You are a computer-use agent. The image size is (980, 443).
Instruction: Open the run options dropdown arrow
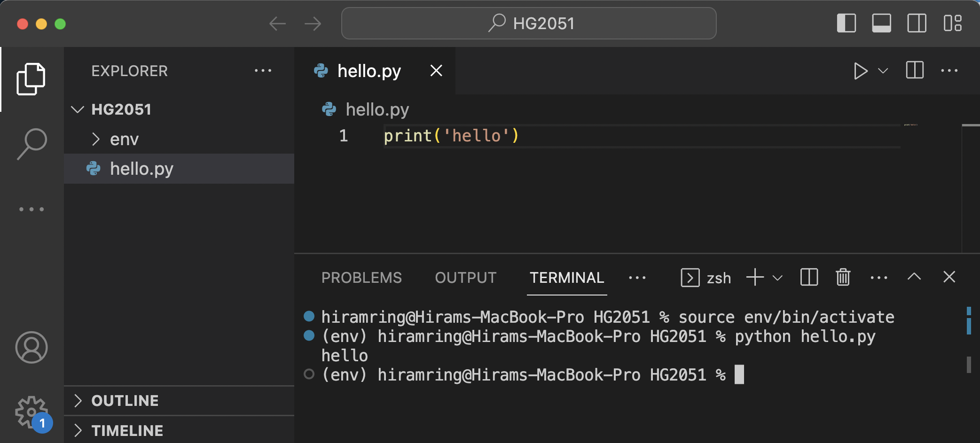(883, 71)
